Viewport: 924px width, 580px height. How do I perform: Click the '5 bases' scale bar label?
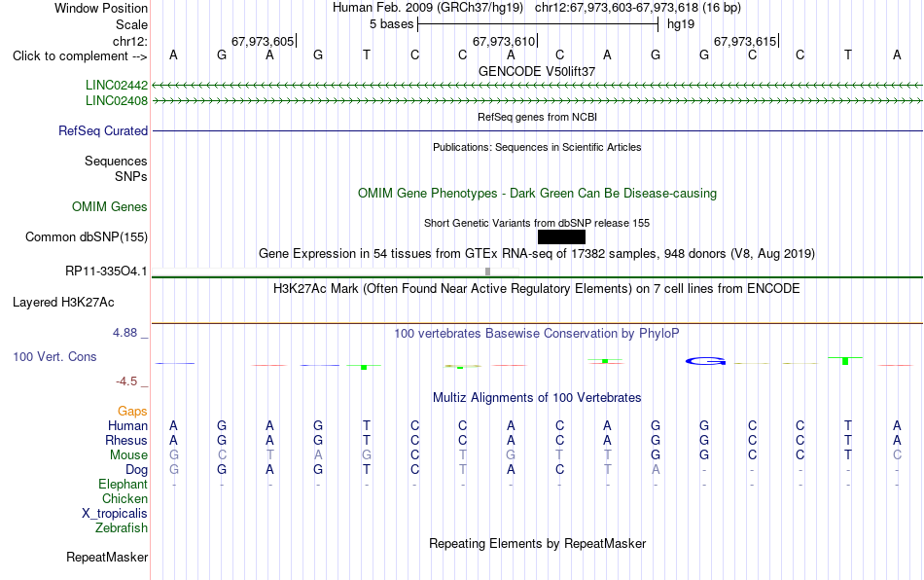coord(391,24)
